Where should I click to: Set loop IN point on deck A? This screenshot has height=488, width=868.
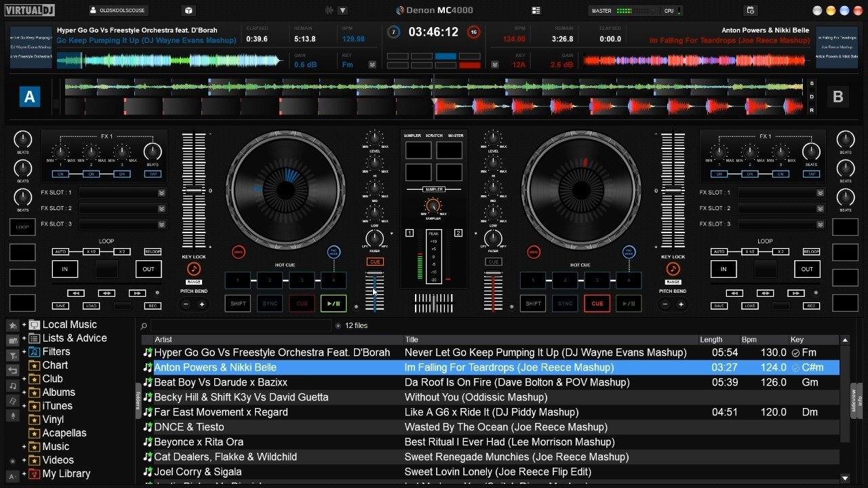pos(65,269)
